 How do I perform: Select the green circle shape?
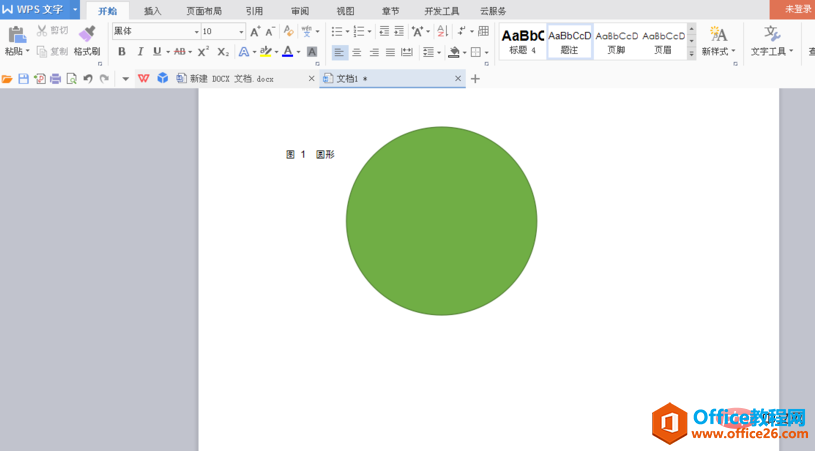coord(441,221)
